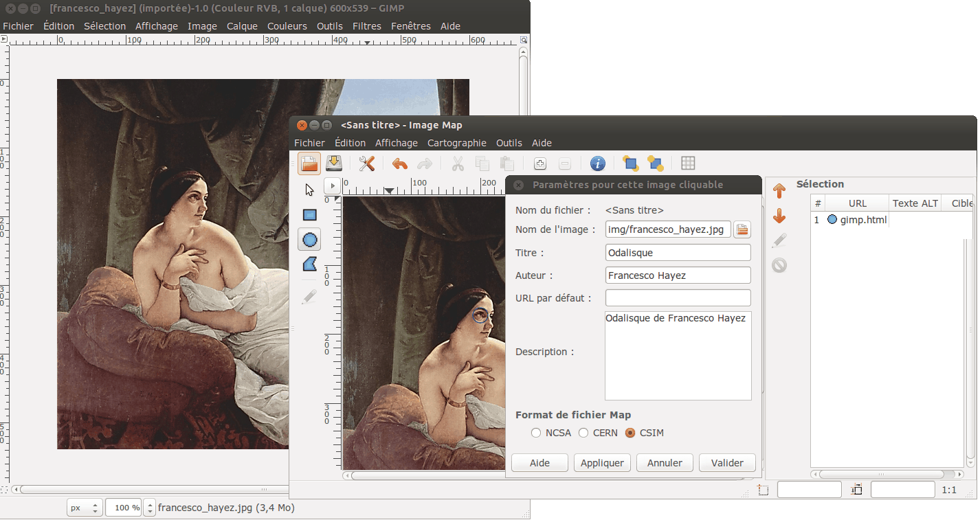The width and height of the screenshot is (980, 531).
Task: Click the Auteur field containing Francesco Hayez
Action: (678, 275)
